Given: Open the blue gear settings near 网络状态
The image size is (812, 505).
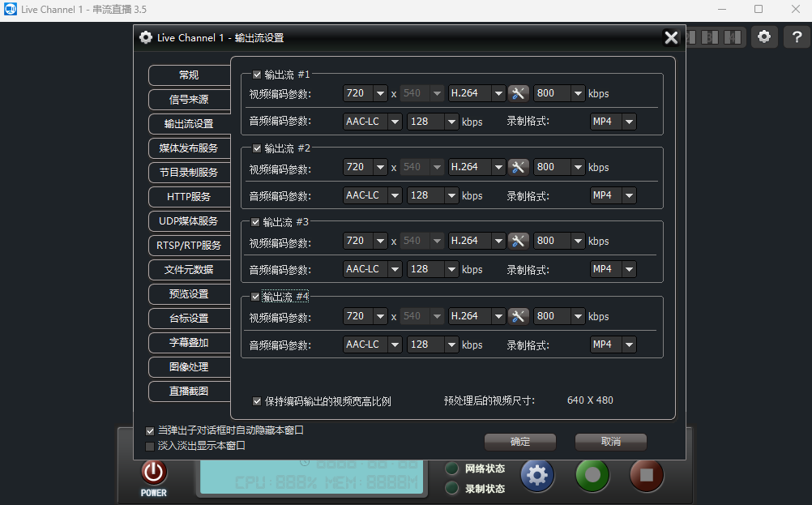Looking at the screenshot, I should click(537, 476).
